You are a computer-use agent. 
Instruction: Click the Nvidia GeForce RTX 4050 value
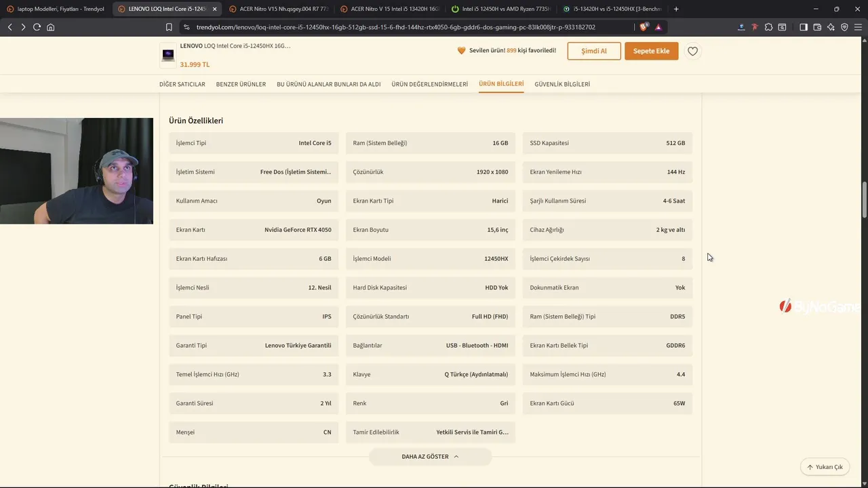pos(298,230)
